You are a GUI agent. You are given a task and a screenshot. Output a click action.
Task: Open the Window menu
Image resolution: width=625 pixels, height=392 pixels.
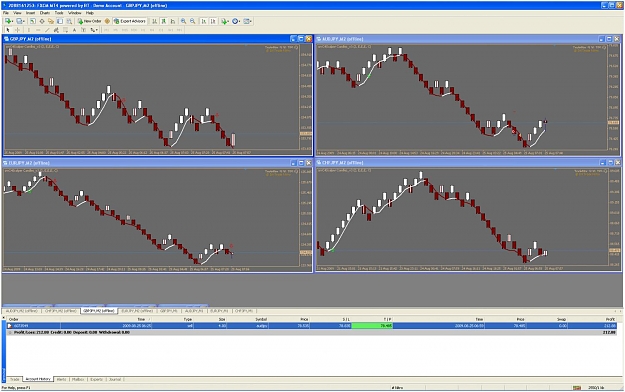point(75,13)
